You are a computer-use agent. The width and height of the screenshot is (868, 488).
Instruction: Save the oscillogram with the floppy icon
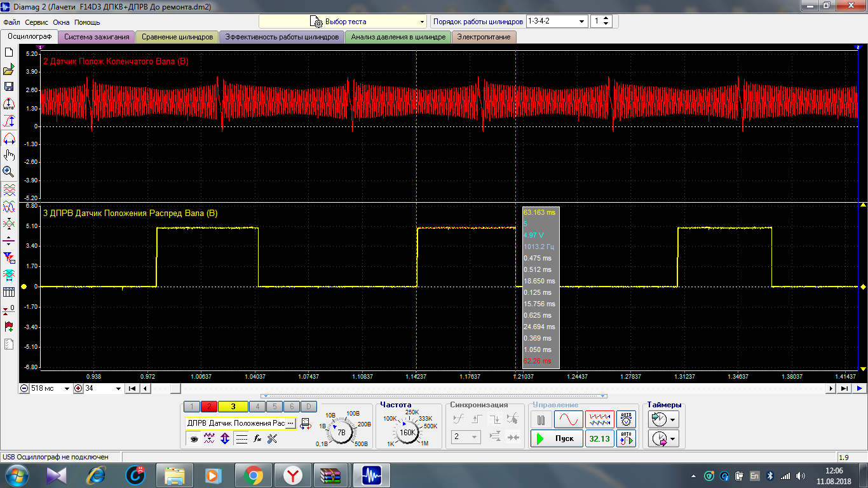tap(9, 86)
